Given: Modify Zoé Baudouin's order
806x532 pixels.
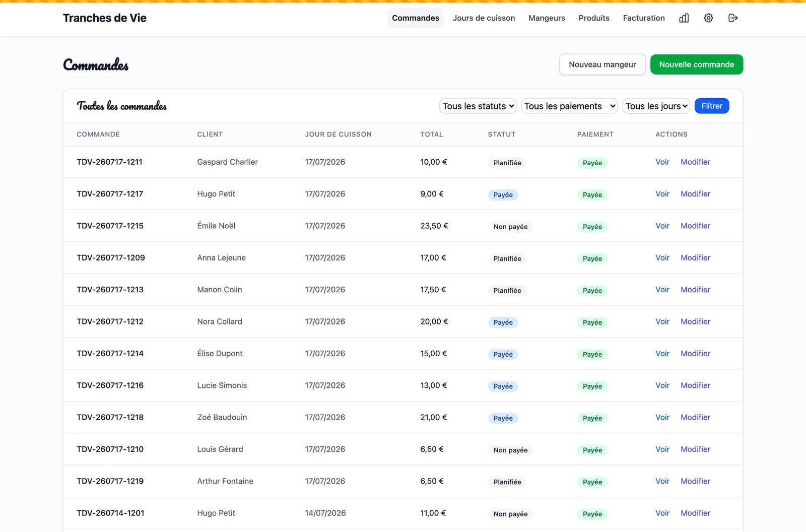Looking at the screenshot, I should tap(695, 417).
